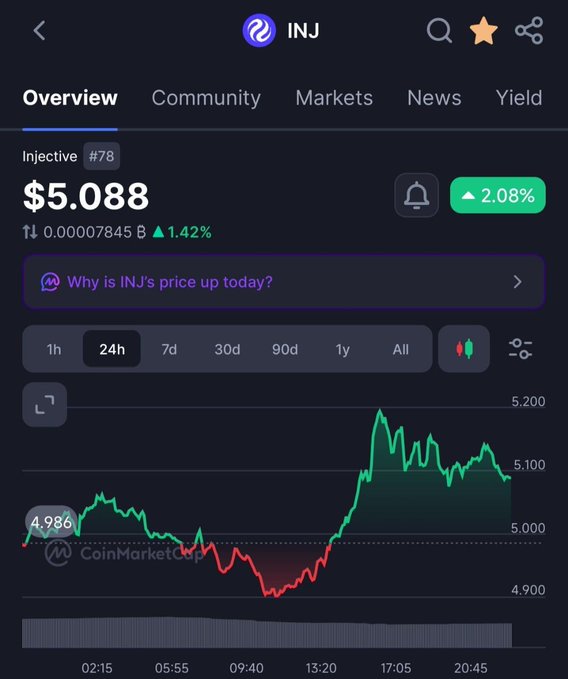Open the Overview tab
This screenshot has height=679, width=568.
(x=70, y=98)
